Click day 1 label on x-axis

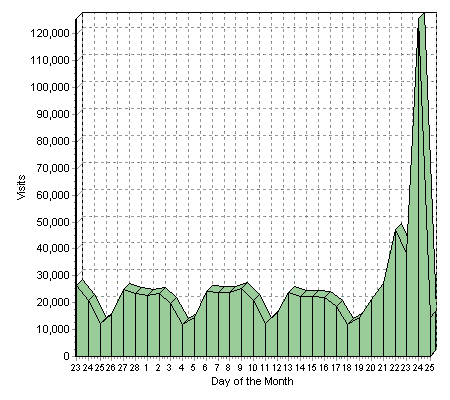[x=146, y=368]
